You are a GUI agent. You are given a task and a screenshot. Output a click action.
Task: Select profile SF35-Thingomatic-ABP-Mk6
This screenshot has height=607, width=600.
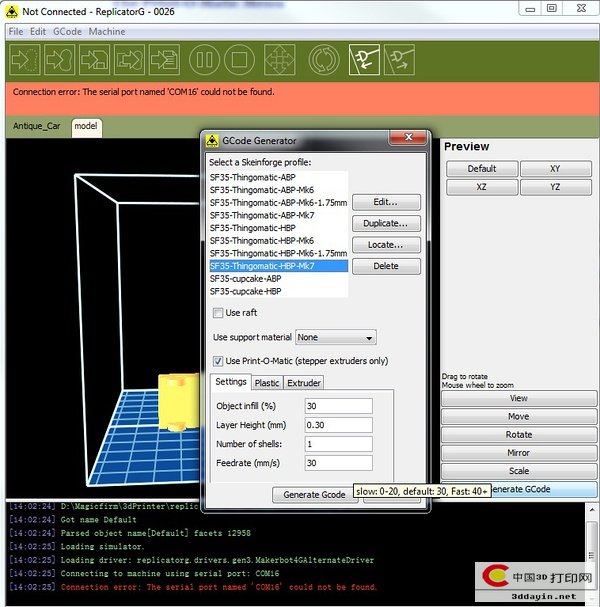coord(278,190)
